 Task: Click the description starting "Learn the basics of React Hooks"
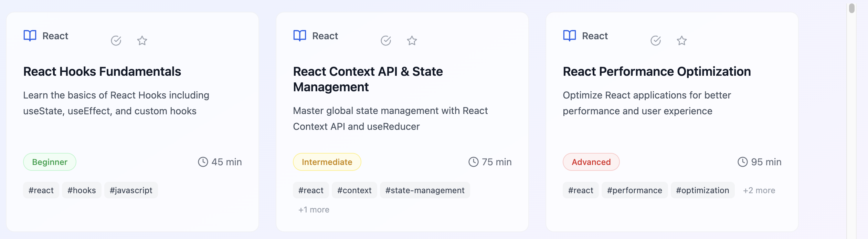coord(116,103)
